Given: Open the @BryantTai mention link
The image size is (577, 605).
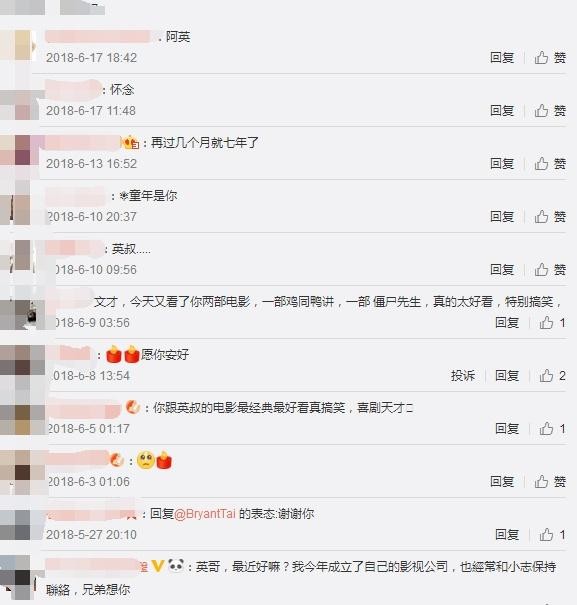Looking at the screenshot, I should (x=205, y=514).
